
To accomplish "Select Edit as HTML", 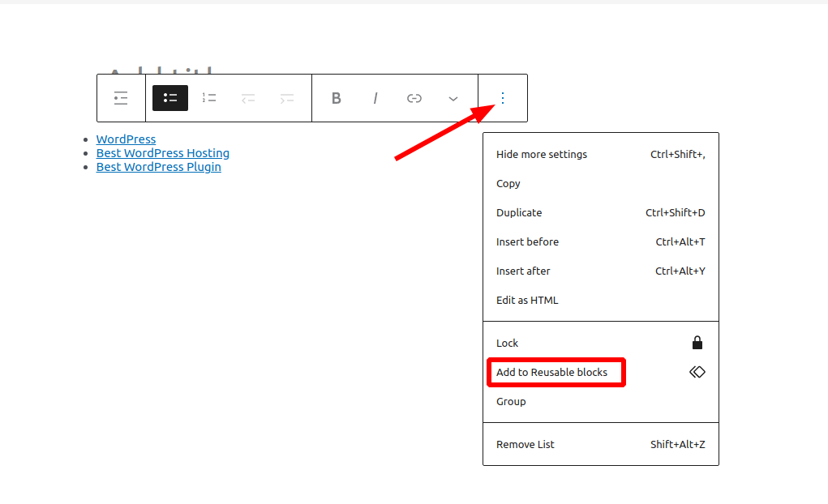I will click(601, 301).
